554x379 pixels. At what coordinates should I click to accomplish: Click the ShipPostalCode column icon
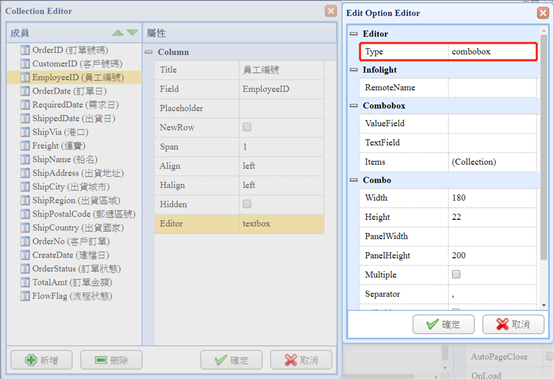click(25, 214)
